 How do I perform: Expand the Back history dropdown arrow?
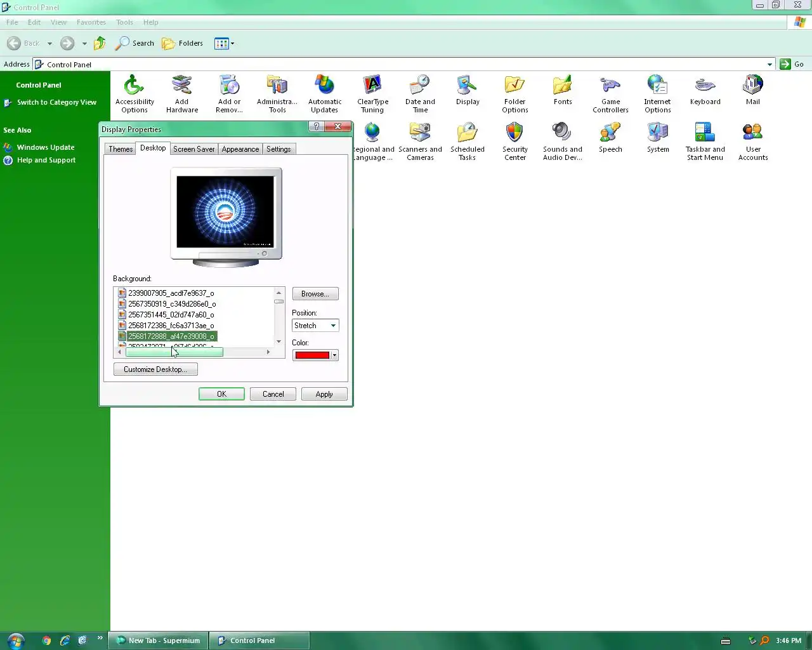(49, 44)
